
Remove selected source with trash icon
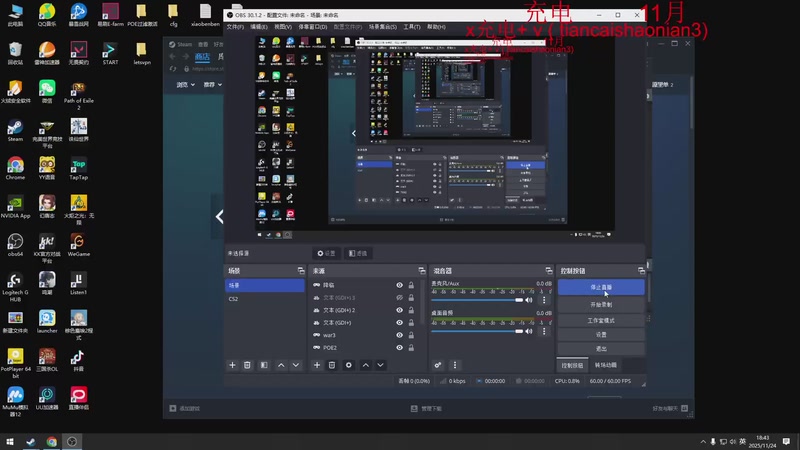tap(332, 365)
